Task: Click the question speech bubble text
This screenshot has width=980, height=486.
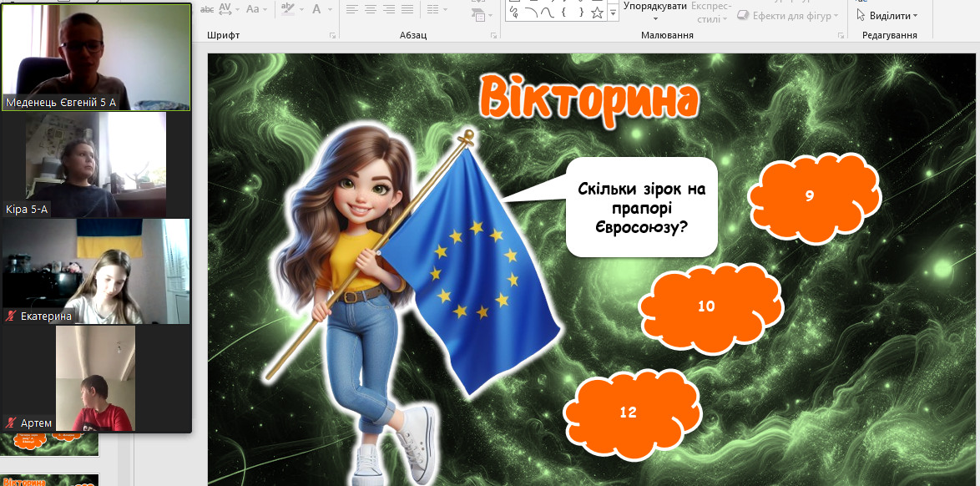Action: (x=642, y=208)
